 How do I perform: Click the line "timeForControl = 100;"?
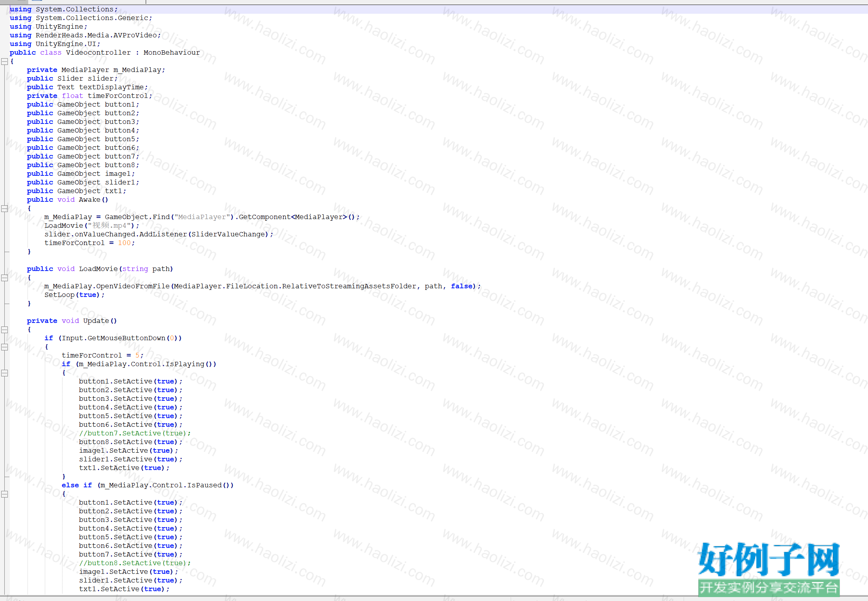pyautogui.click(x=90, y=243)
